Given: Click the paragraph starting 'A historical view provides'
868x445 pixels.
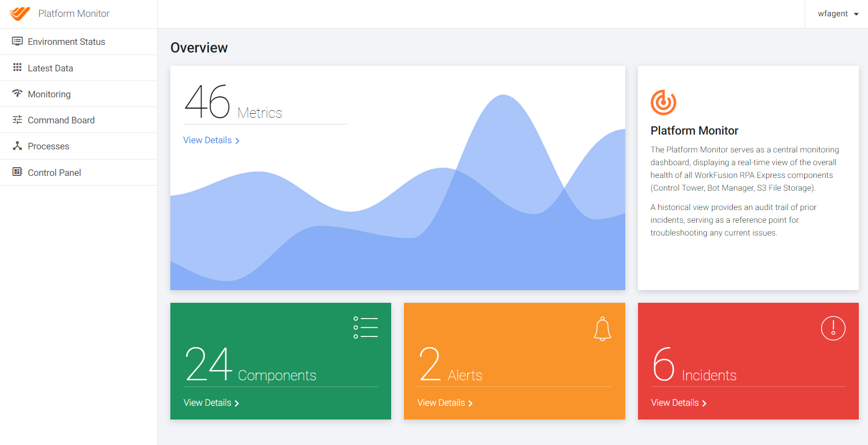Looking at the screenshot, I should pos(733,220).
